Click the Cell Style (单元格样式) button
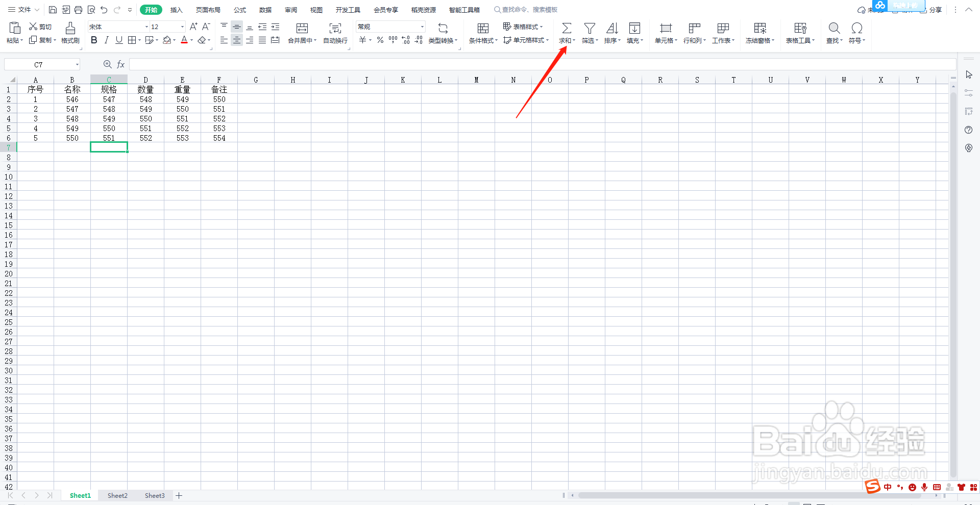This screenshot has height=505, width=980. coord(526,40)
